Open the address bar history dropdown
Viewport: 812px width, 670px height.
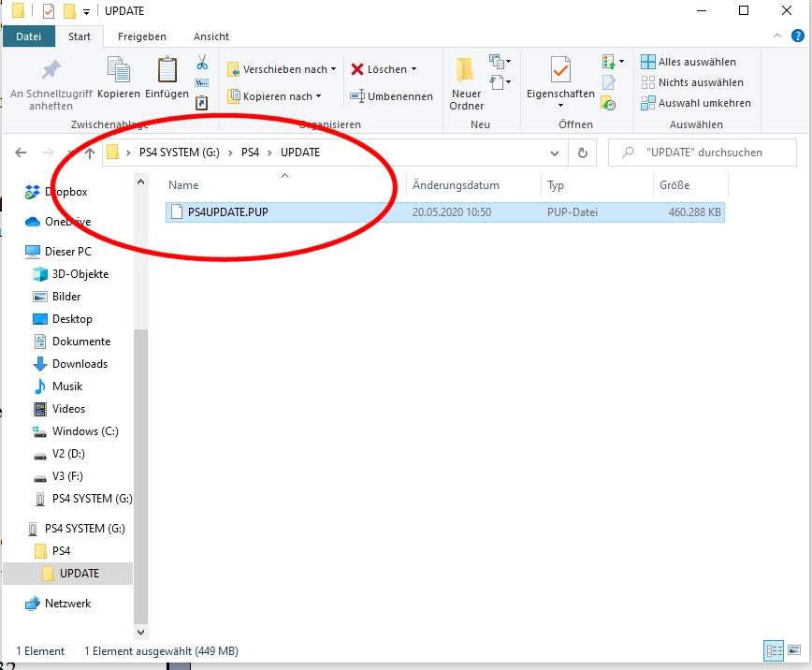click(555, 153)
